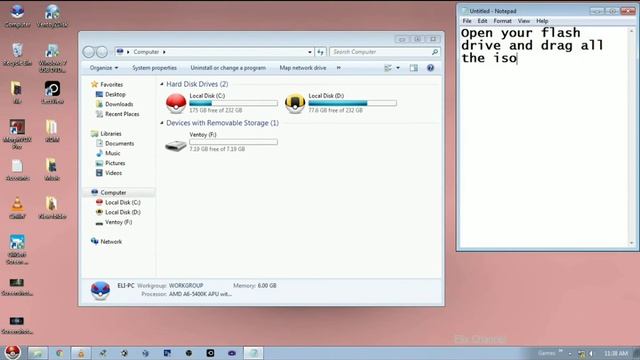The width and height of the screenshot is (640, 360).
Task: Click the volume speaker icon in system tray
Action: click(x=591, y=353)
